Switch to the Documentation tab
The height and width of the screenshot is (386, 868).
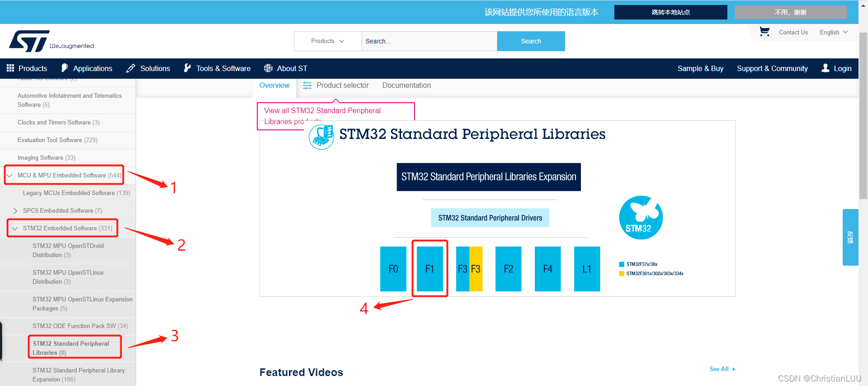pos(406,86)
